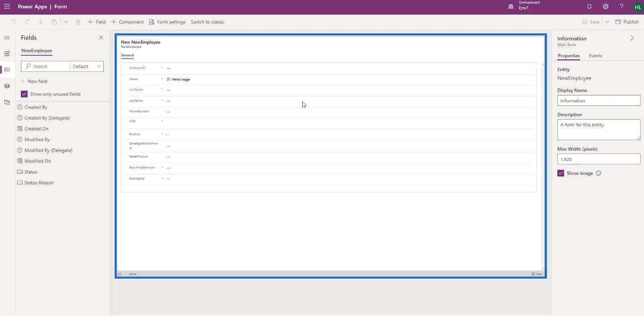Click Switch to classic
644x316 pixels.
click(x=207, y=22)
